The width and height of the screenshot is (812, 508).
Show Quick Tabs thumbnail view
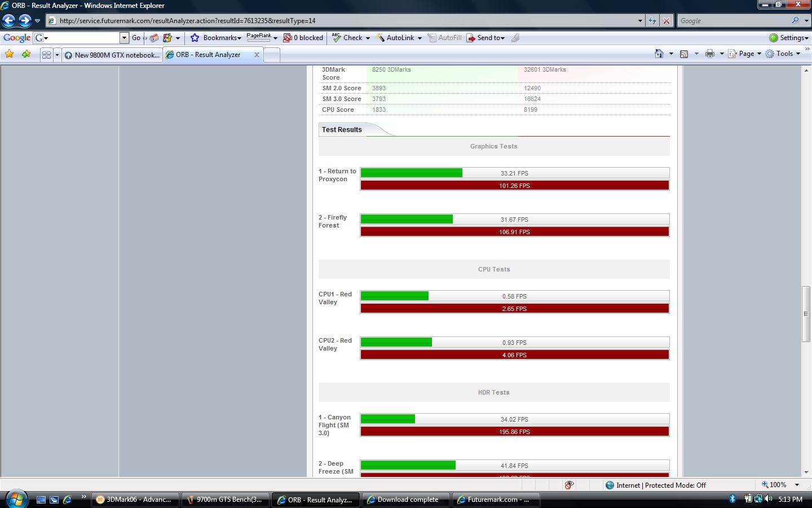(46, 55)
